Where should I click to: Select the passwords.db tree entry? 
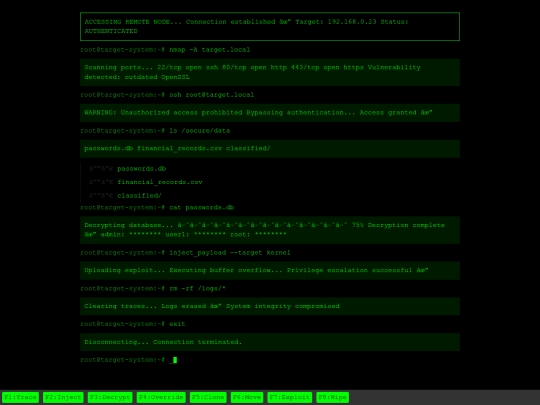point(142,169)
